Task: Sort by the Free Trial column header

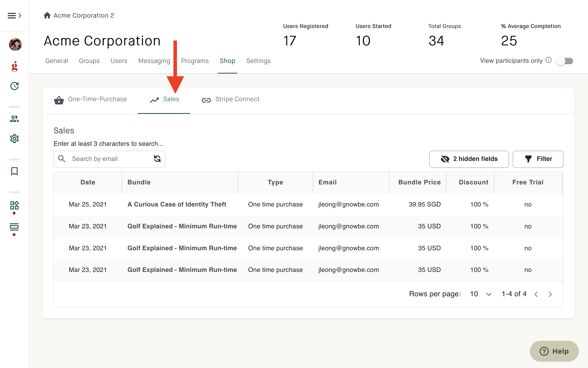Action: pos(528,182)
